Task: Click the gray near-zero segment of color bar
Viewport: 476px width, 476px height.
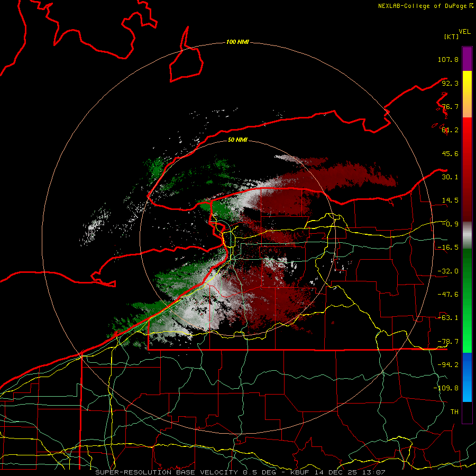Action: tap(467, 235)
